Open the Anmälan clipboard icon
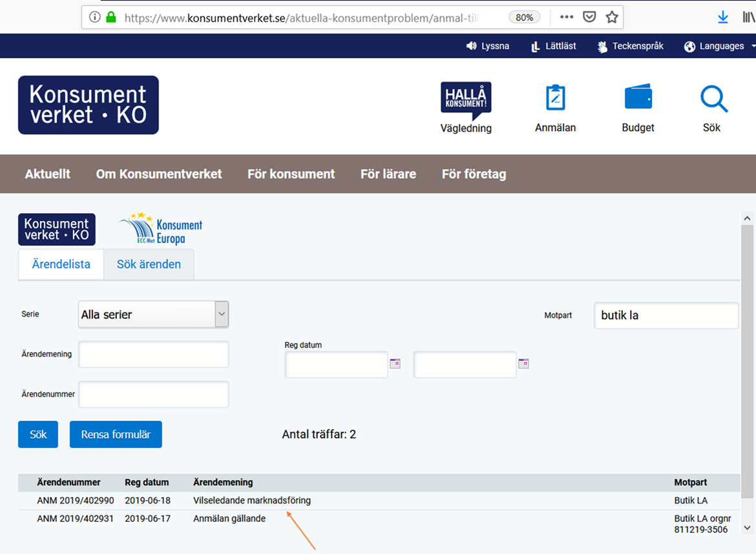This screenshot has width=756, height=554. (x=556, y=108)
